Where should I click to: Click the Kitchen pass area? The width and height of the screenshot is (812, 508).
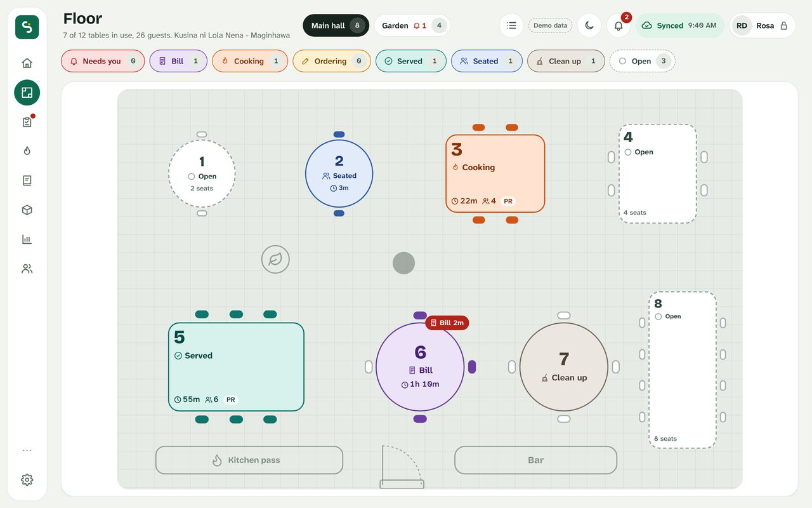249,460
